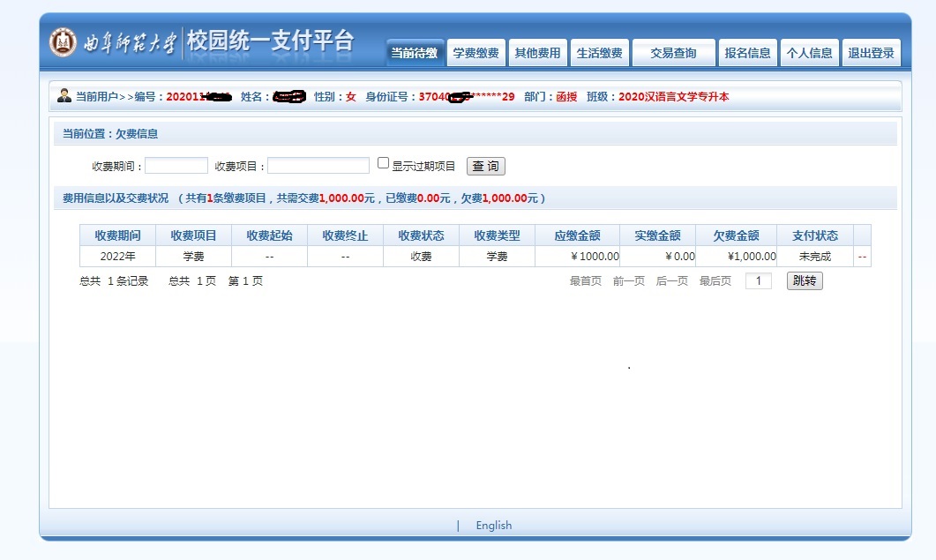Click 退出登录 to log out
Viewport: 936px width, 560px height.
(871, 53)
